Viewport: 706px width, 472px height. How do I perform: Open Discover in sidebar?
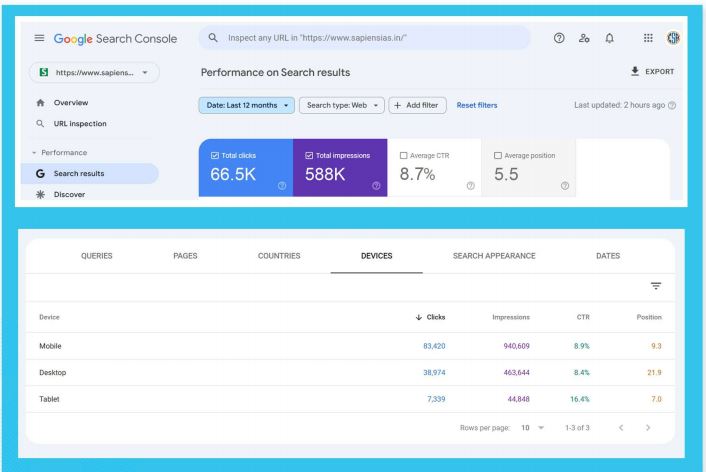pos(69,194)
